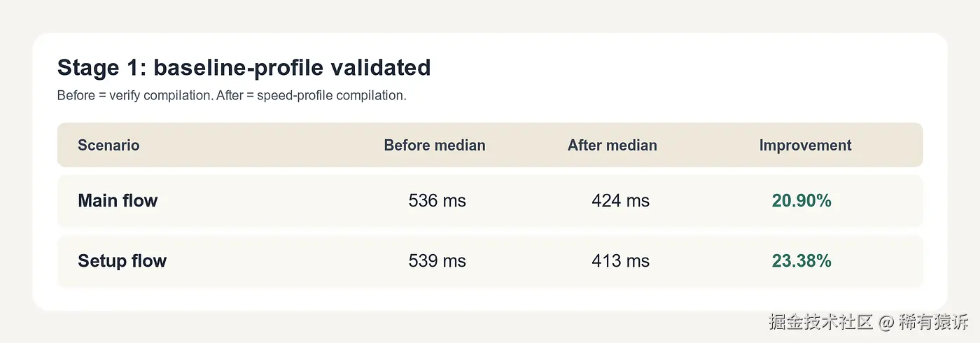Select the subtitle about verify compilation
This screenshot has height=343, width=980.
click(232, 96)
